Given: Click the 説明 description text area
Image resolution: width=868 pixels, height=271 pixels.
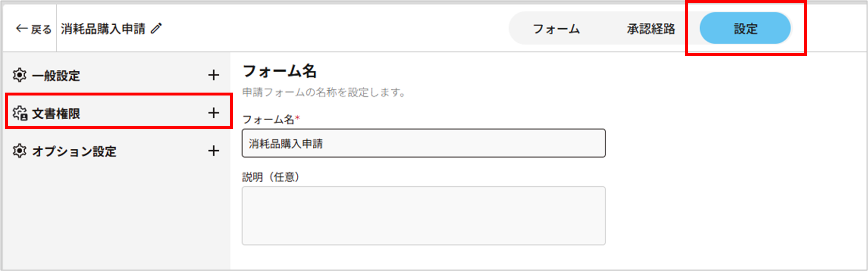Looking at the screenshot, I should 423,216.
